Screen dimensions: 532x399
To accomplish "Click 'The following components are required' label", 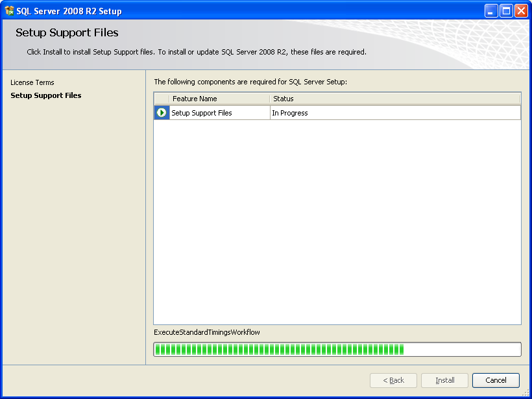I will pos(250,82).
